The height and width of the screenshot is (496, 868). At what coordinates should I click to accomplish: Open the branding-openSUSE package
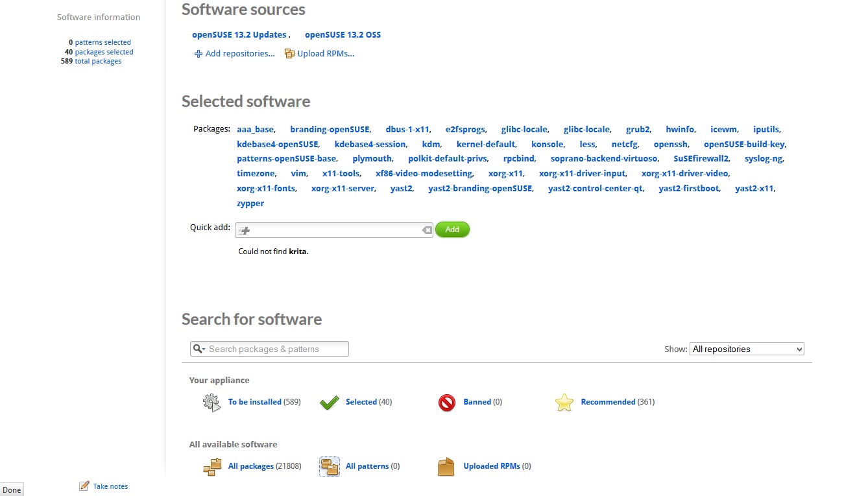tap(330, 130)
